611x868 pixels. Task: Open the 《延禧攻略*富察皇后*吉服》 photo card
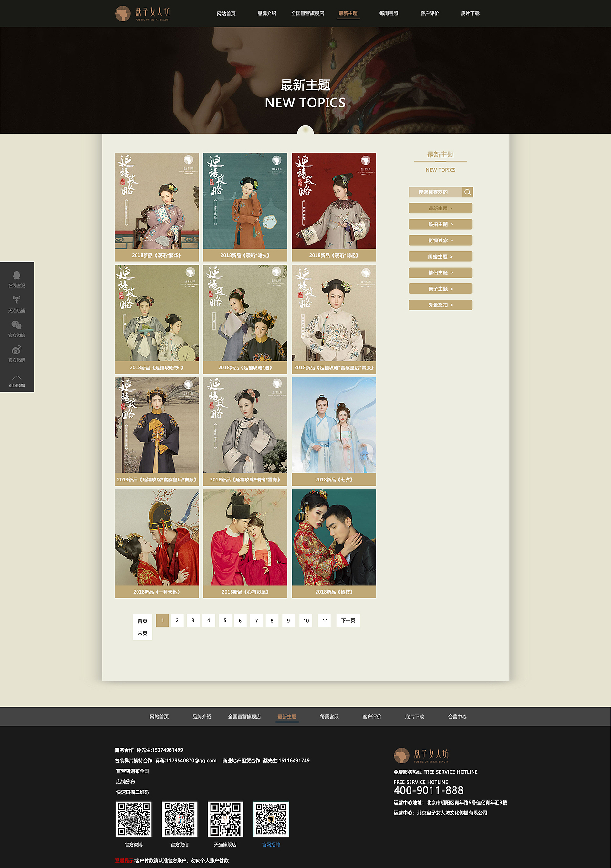pyautogui.click(x=157, y=431)
